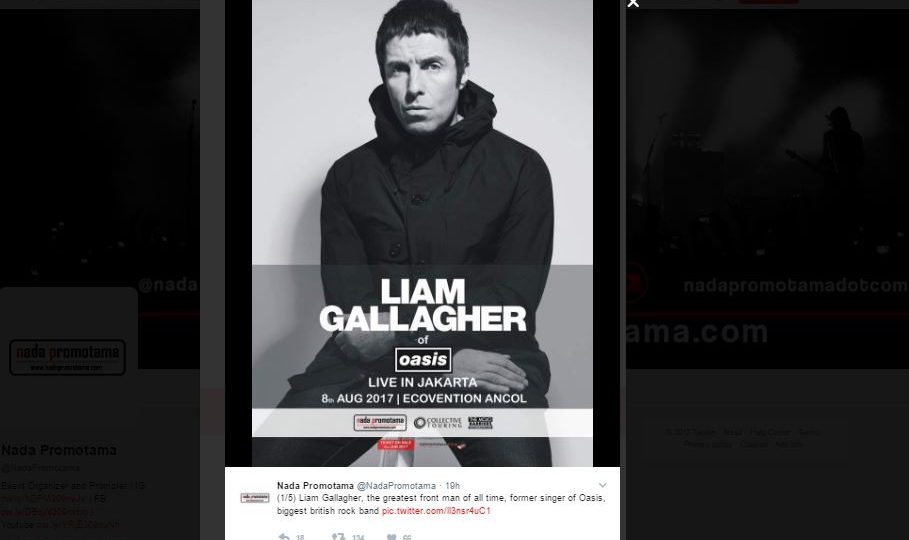The height and width of the screenshot is (540, 909).
Task: Click the Nada Promotama name in the tweet
Action: 315,485
